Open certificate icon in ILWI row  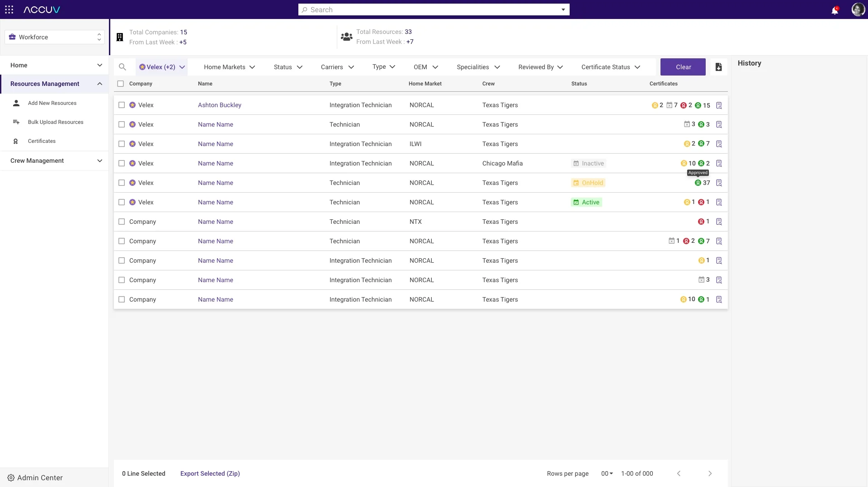click(719, 144)
